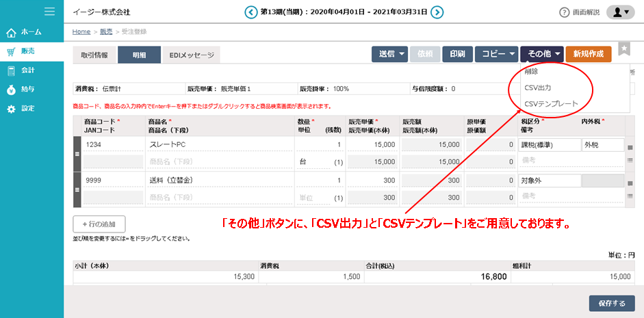Open the 外税 tax type dropdown
Image resolution: width=644 pixels, height=318 pixels.
click(x=603, y=145)
